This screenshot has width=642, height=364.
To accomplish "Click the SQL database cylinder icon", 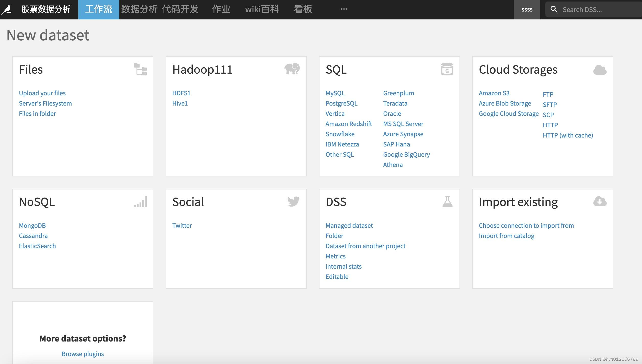I will tap(447, 69).
